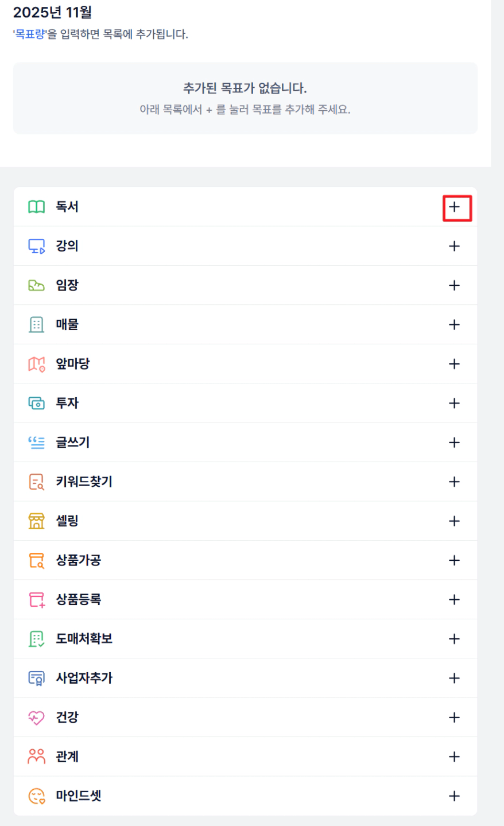Select the 임장 shoe icon
Image resolution: width=504 pixels, height=826 pixels.
tap(37, 285)
